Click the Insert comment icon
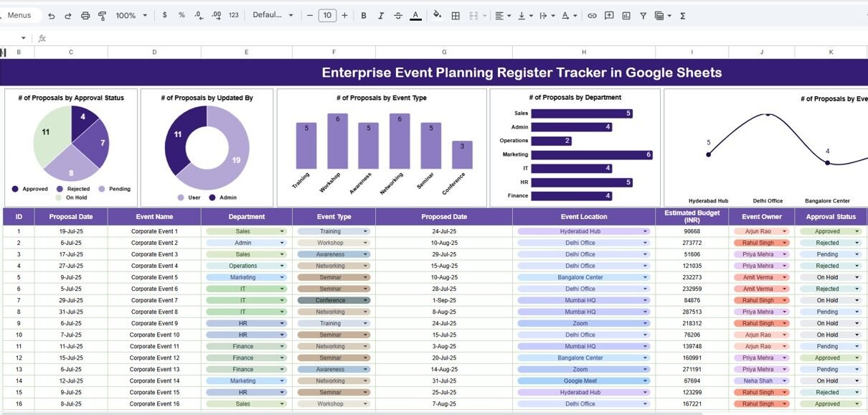The height and width of the screenshot is (415, 868). (x=609, y=16)
